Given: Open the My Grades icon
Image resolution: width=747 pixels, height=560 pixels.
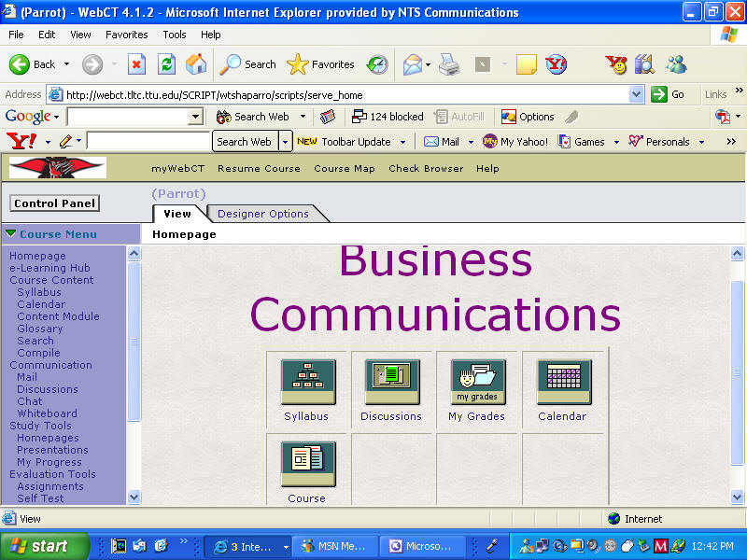Looking at the screenshot, I should [478, 382].
